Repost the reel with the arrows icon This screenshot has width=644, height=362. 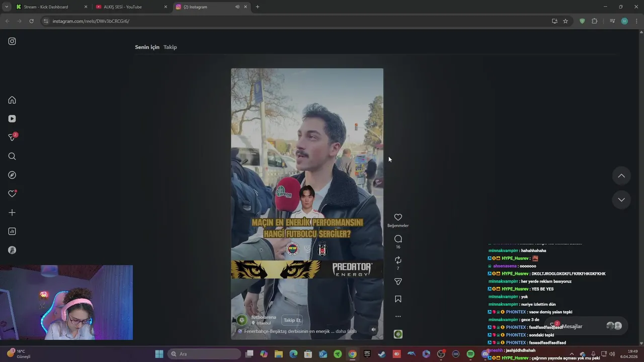click(398, 260)
